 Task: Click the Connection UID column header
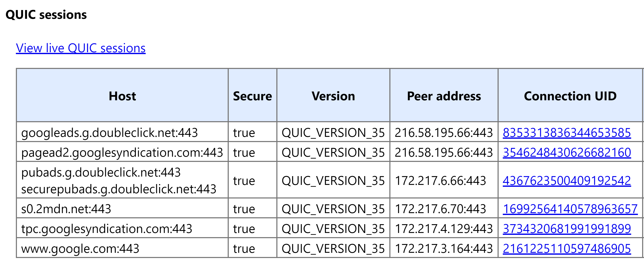coord(570,96)
